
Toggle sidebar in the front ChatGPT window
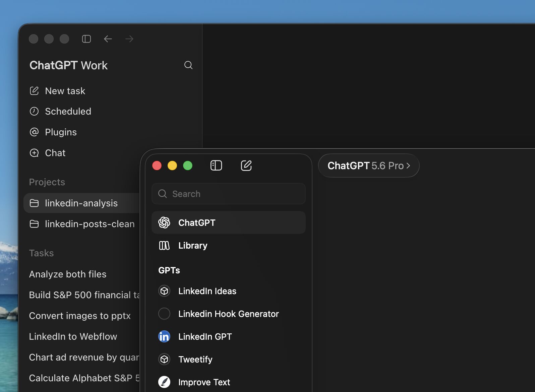216,166
